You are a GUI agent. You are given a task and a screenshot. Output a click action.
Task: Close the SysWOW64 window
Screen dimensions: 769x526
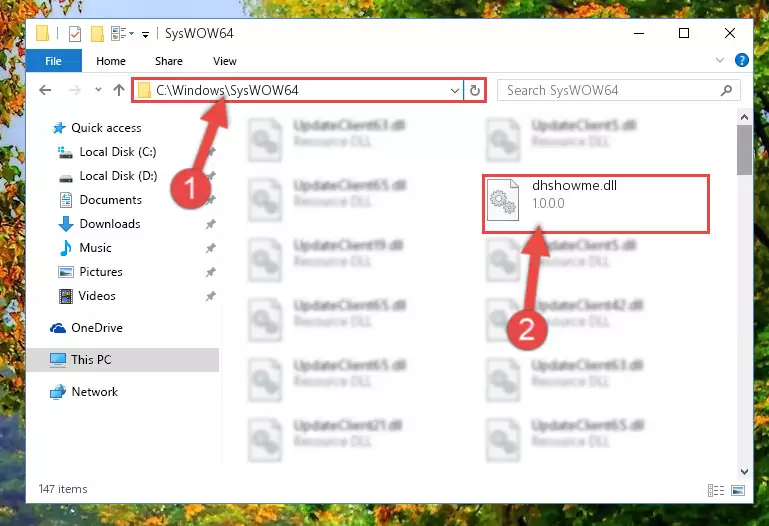coord(730,33)
